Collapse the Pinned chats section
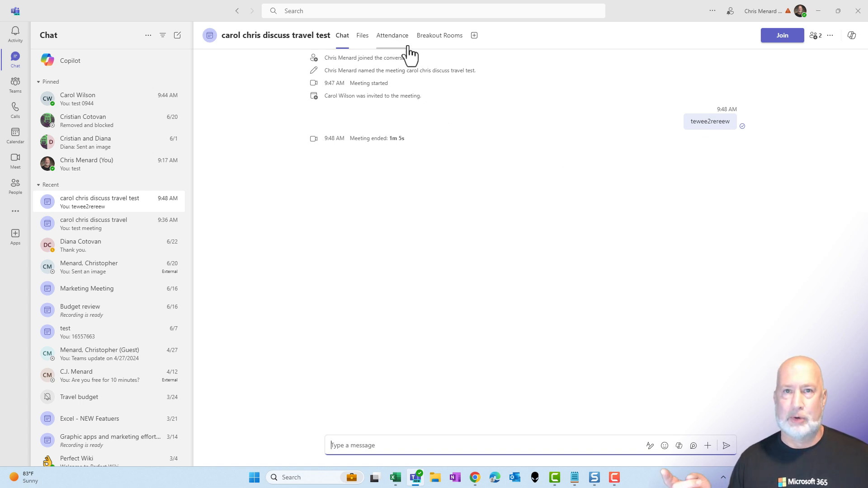The height and width of the screenshot is (488, 868). (38, 82)
